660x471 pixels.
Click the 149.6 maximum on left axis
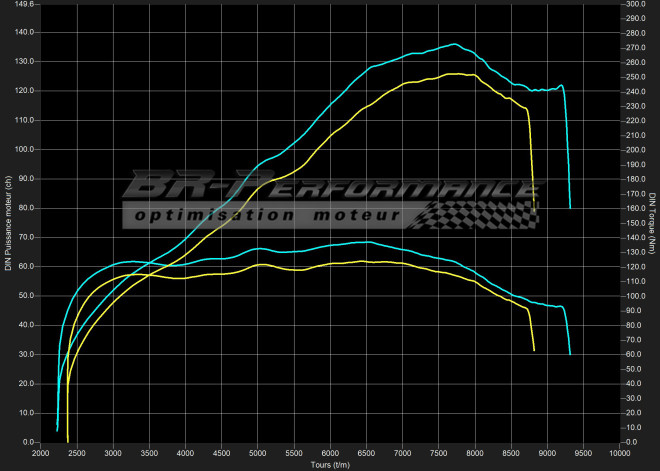[21, 5]
